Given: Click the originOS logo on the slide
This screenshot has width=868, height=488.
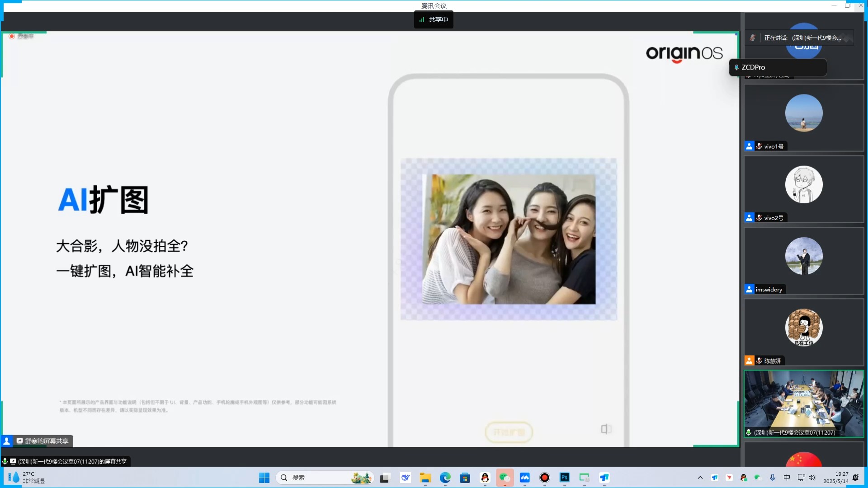Looking at the screenshot, I should click(x=684, y=54).
